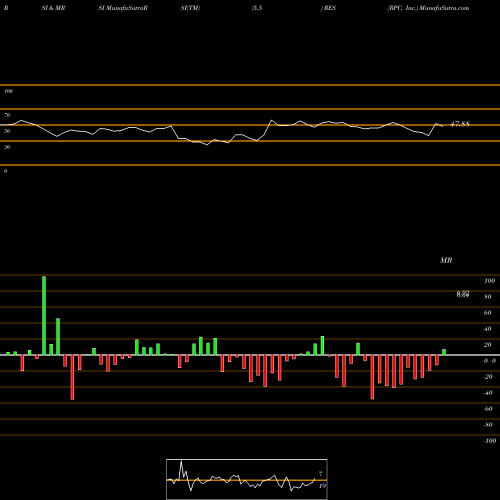
Task: Click the MR axis label -80
Action: coord(488,425)
